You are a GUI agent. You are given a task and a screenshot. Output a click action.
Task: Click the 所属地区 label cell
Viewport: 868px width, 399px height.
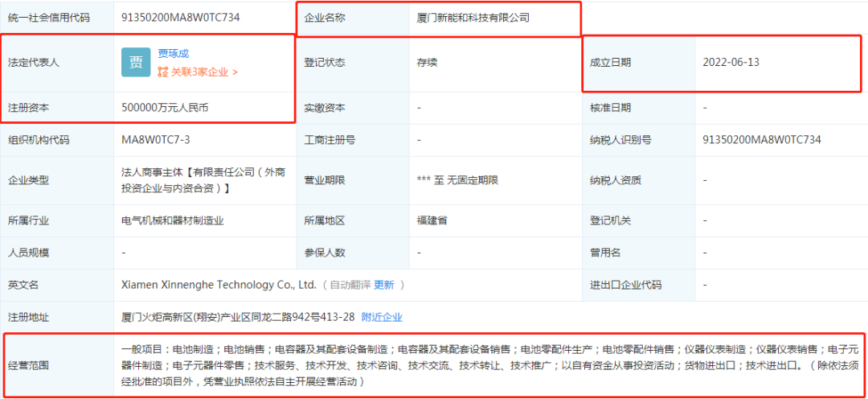coord(353,220)
